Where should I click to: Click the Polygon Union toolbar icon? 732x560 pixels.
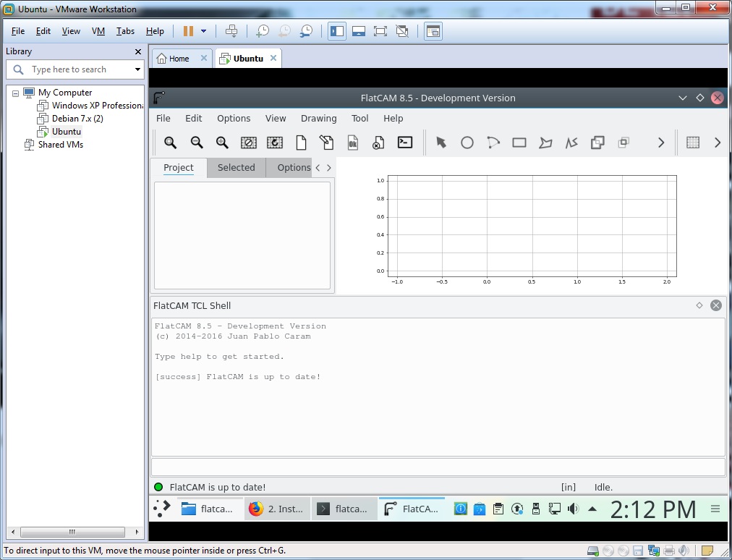click(597, 143)
